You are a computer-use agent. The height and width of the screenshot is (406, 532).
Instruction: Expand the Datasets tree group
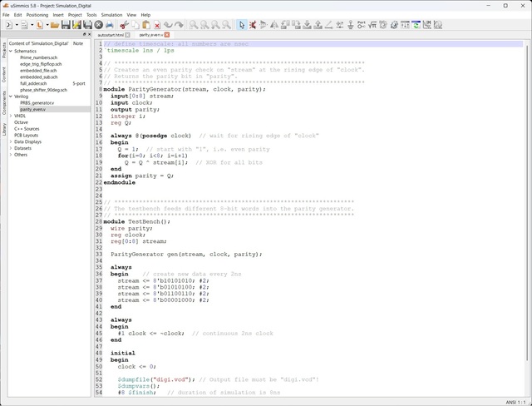pos(11,148)
